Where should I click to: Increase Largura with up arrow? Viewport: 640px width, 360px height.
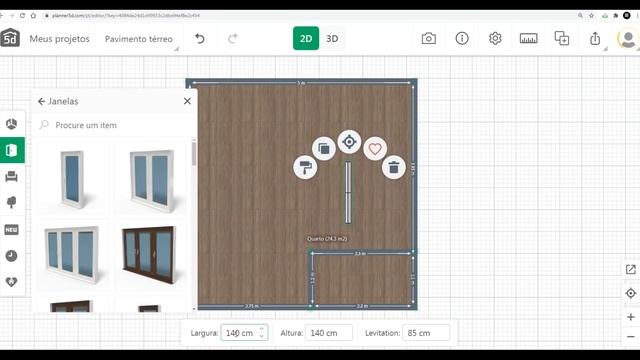262,329
